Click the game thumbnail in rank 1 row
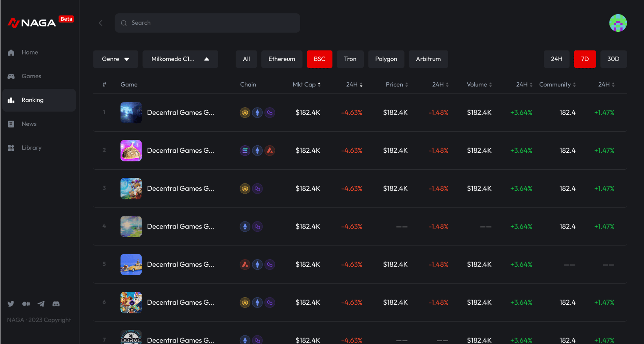Image resolution: width=644 pixels, height=344 pixels. (131, 113)
